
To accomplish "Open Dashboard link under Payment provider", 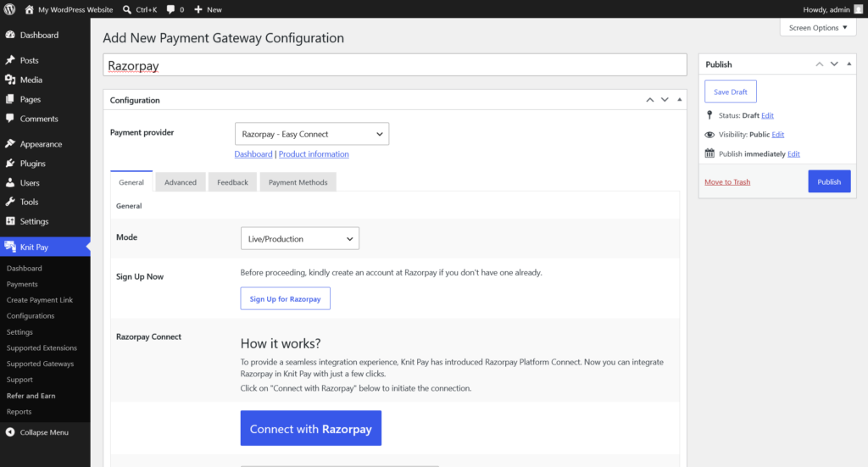I will tap(253, 153).
